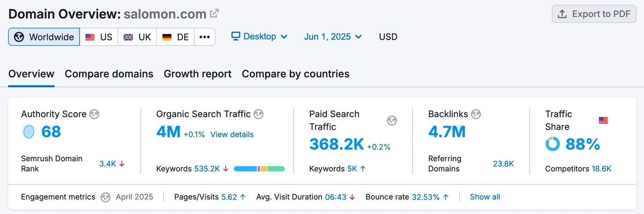Select the Worldwide database toggle
Screen dimensions: 644x214
(x=44, y=37)
